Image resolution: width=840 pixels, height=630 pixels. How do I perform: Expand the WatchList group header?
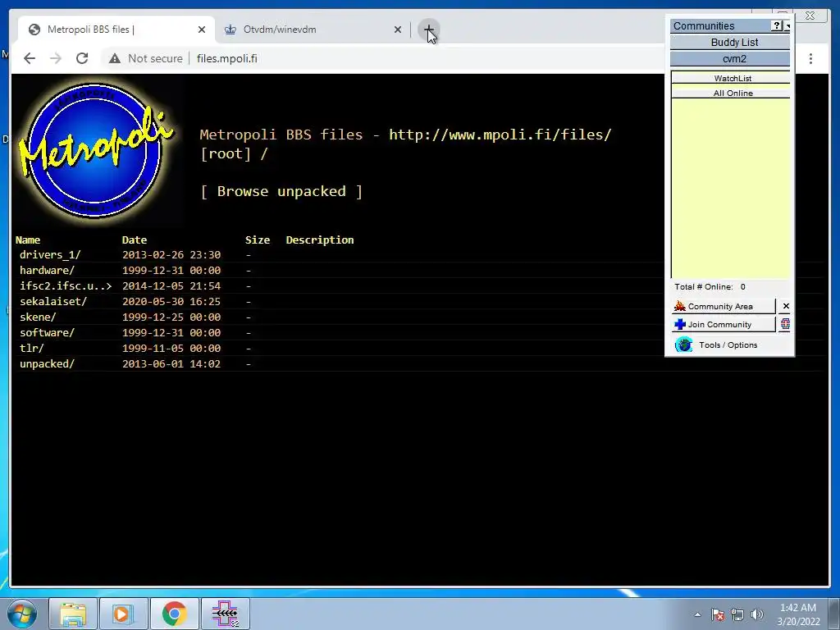[x=731, y=78]
